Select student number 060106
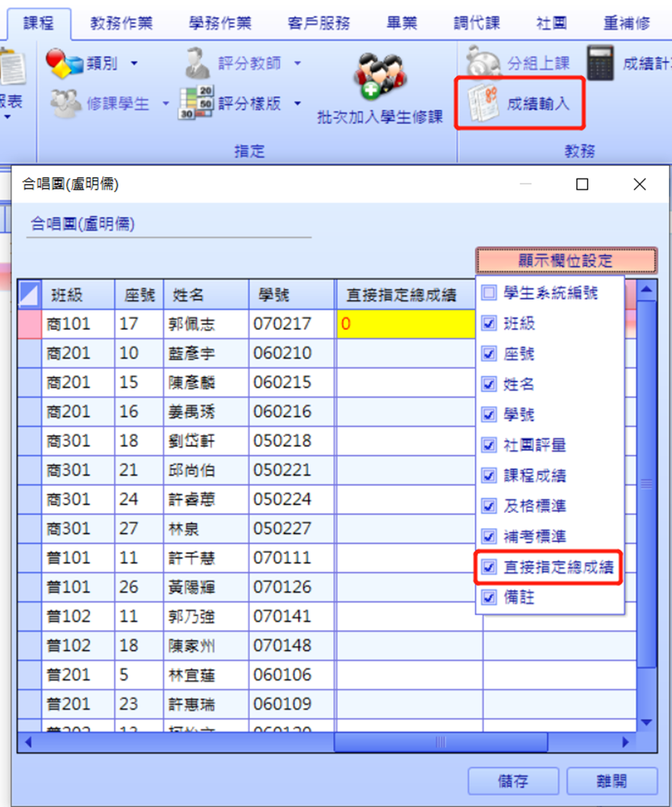Viewport: 672px width, 807px height. pos(282,675)
